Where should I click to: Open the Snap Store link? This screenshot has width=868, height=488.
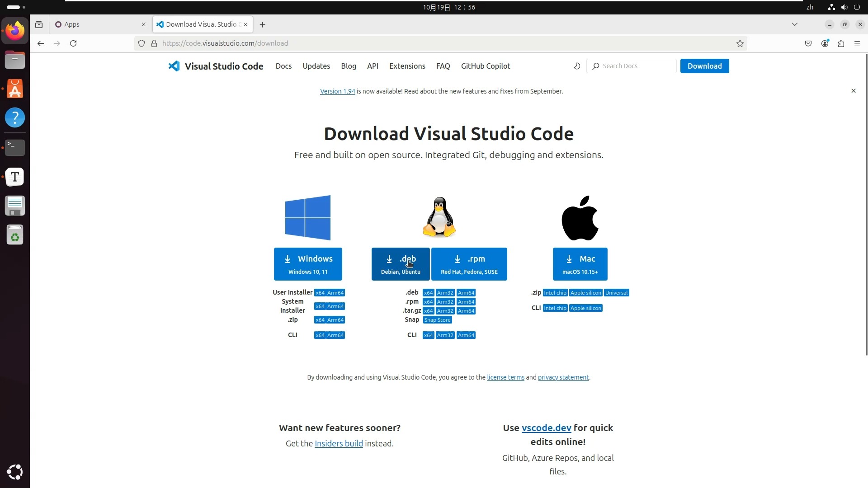click(437, 320)
